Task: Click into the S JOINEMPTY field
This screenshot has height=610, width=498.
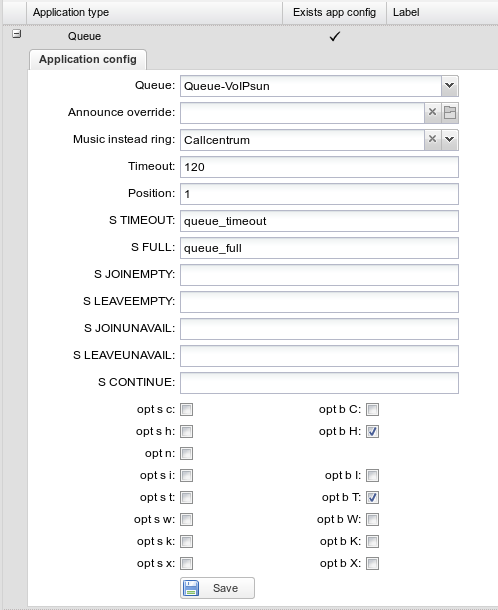Action: pyautogui.click(x=319, y=275)
